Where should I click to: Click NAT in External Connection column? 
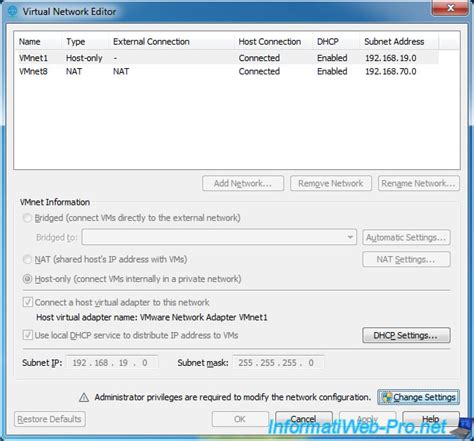coord(121,71)
